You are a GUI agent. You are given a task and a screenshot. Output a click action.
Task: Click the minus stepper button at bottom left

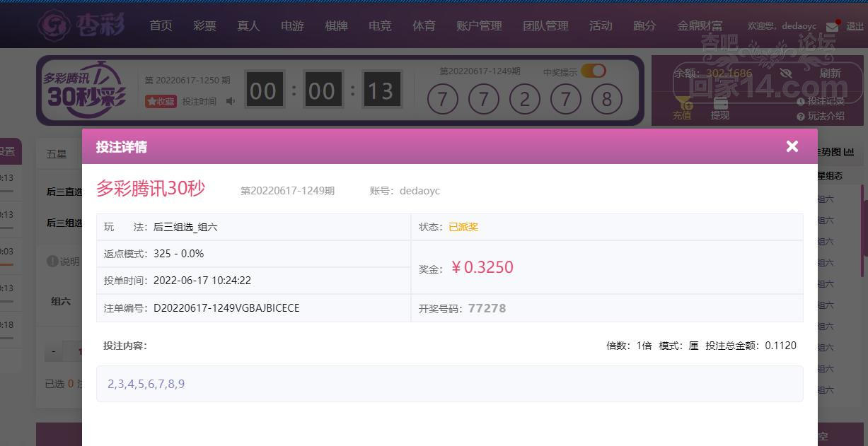53,351
